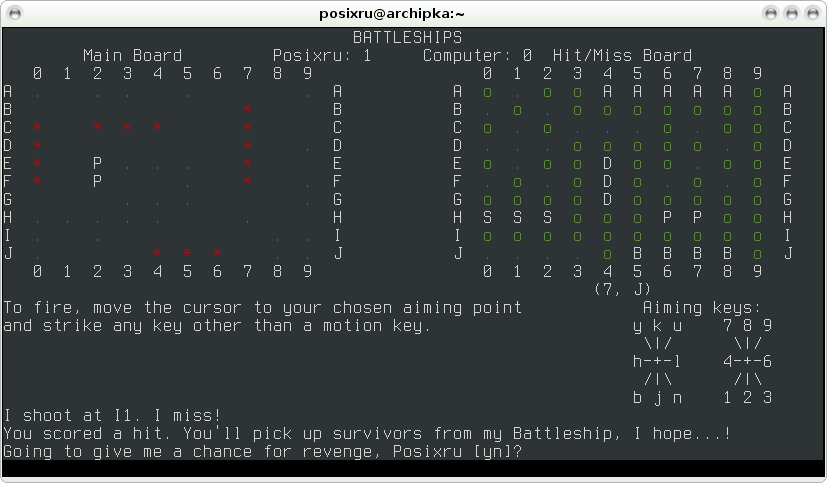Click the S at H0 on Hit/Miss Board
Viewport: 827px width, 483px height.
487,217
